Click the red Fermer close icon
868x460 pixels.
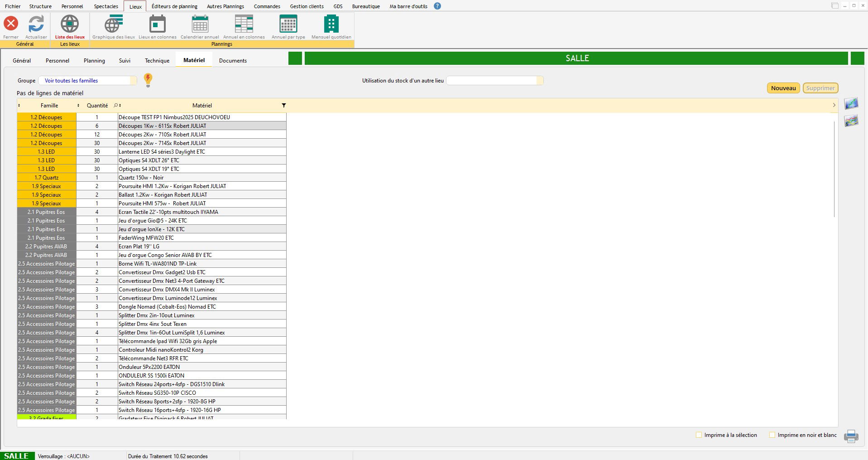tap(11, 24)
